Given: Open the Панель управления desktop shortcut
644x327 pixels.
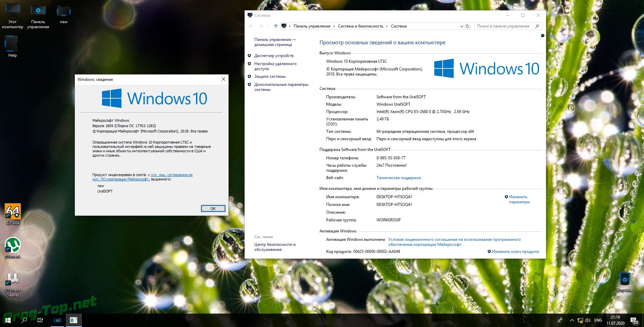Looking at the screenshot, I should 38,16.
